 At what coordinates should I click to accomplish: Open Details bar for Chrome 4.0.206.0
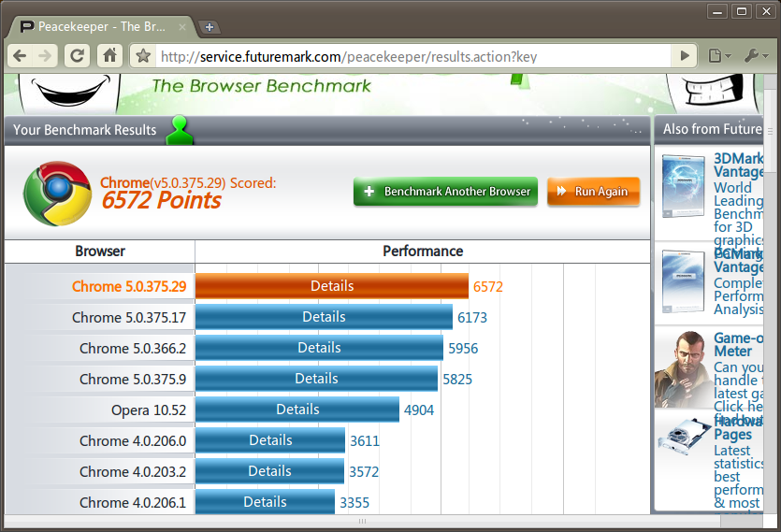(x=270, y=440)
